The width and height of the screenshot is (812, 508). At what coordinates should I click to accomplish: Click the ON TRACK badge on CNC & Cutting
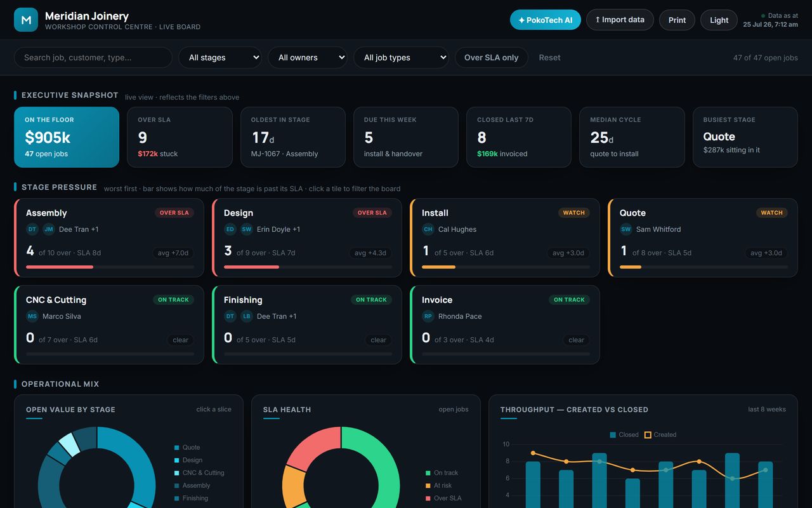pyautogui.click(x=174, y=300)
